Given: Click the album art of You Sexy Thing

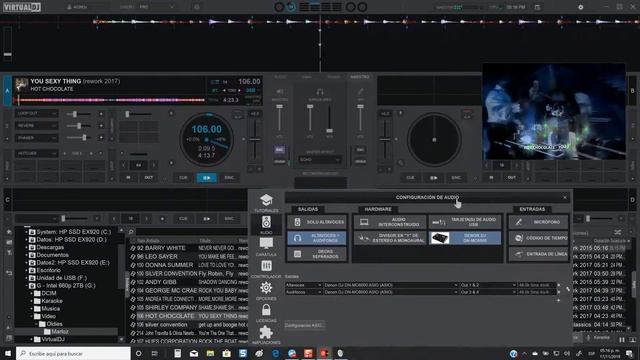Looking at the screenshot, I should pos(21,85).
